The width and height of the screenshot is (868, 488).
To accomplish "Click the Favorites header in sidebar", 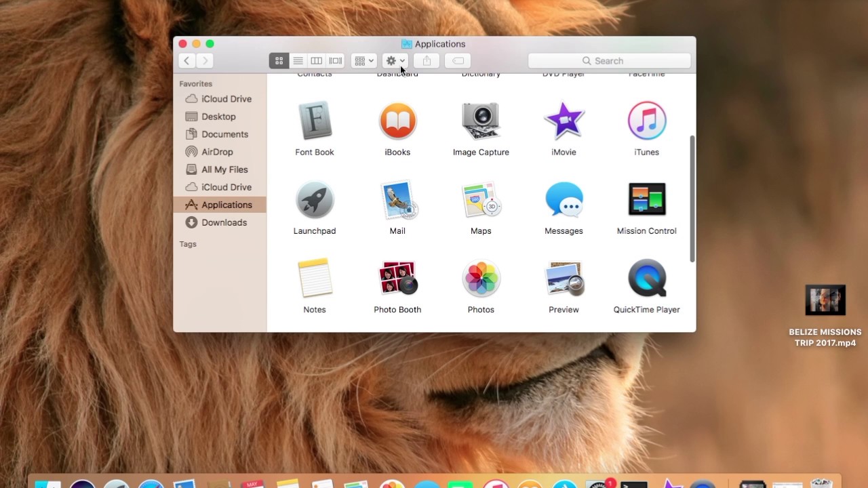I will [196, 84].
